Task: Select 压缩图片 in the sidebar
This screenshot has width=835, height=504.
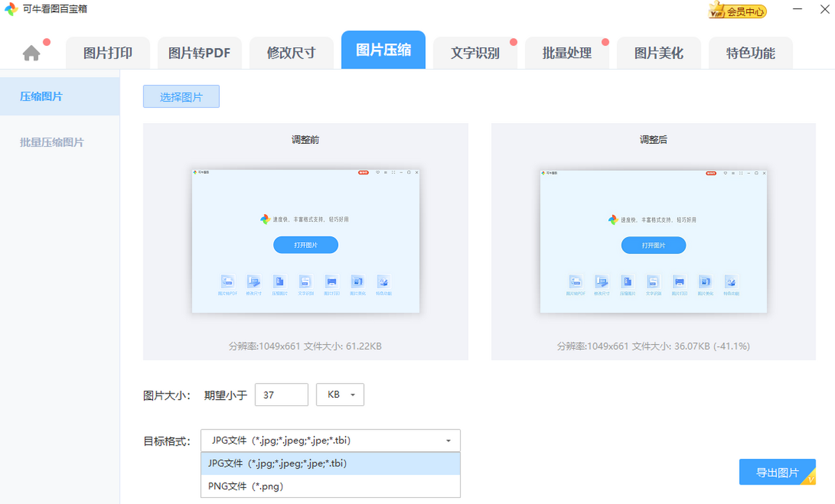Action: [42, 97]
